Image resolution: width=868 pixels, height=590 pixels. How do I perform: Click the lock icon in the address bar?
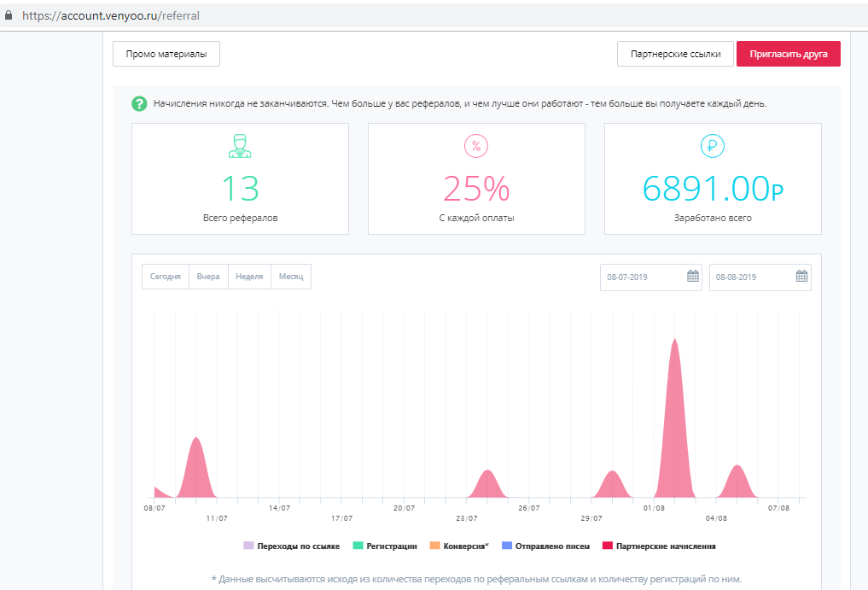pyautogui.click(x=9, y=15)
